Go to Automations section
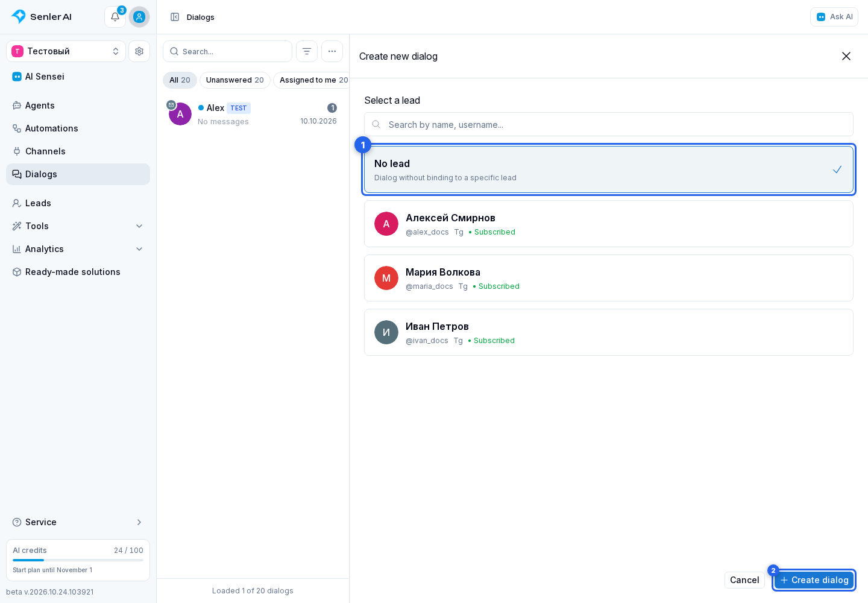868x603 pixels. [78, 128]
